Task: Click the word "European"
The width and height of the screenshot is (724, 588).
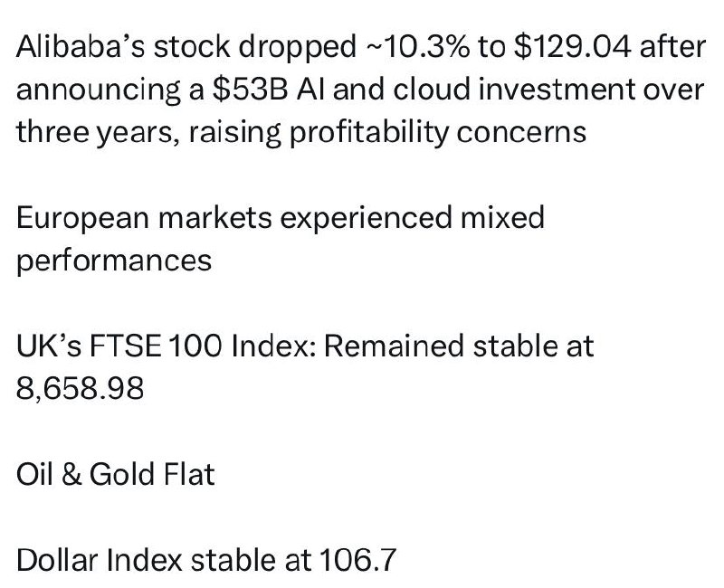Action: point(82,219)
